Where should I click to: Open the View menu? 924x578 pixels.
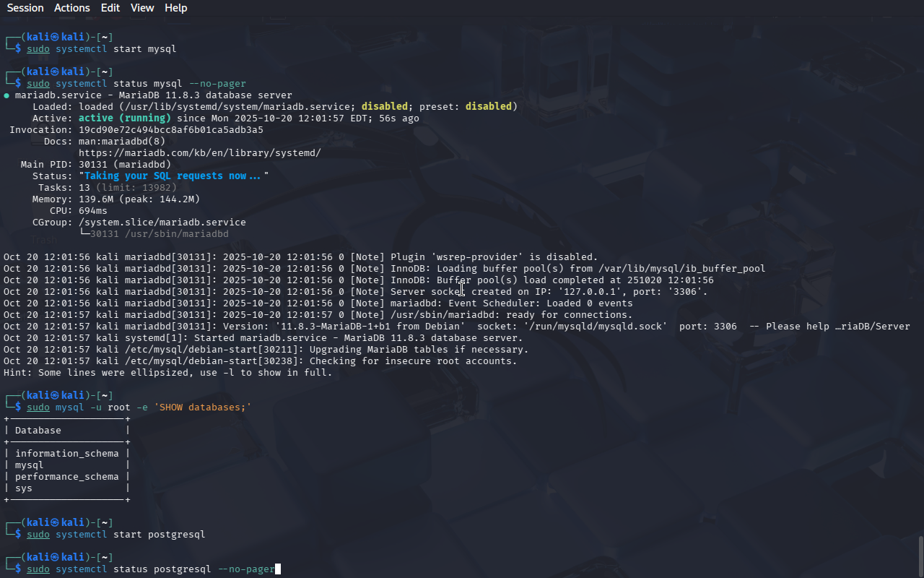point(142,8)
